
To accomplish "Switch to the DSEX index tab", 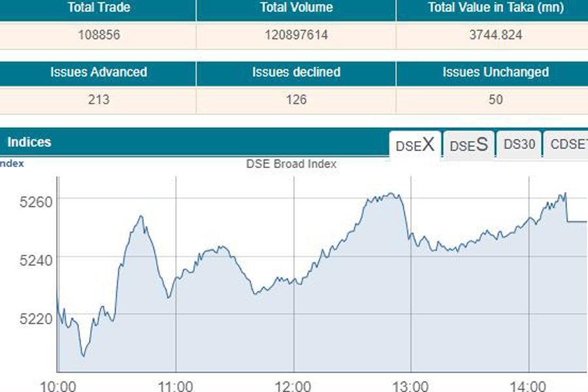I will [x=416, y=145].
